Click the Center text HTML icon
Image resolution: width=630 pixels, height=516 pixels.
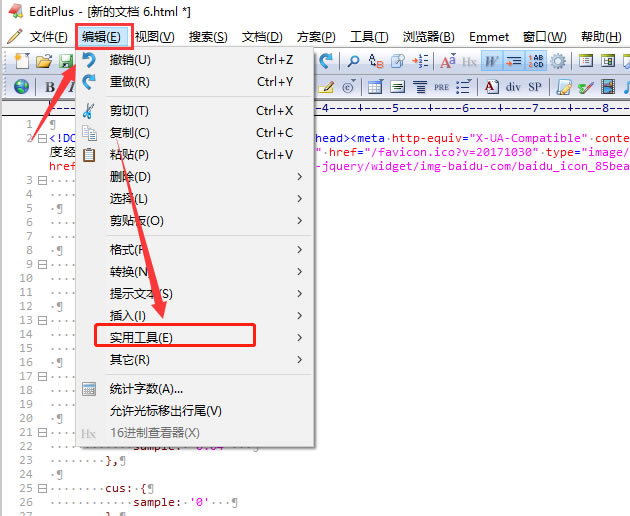420,87
